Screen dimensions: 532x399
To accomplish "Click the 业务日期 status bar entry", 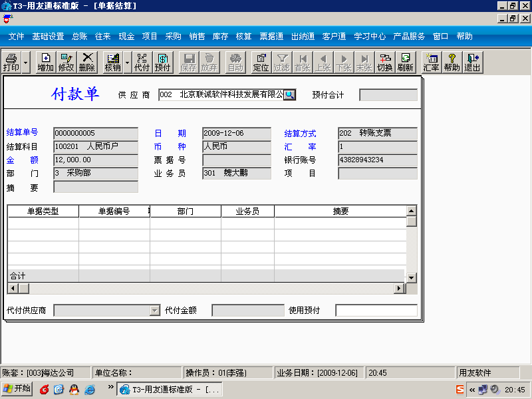I will pos(318,373).
